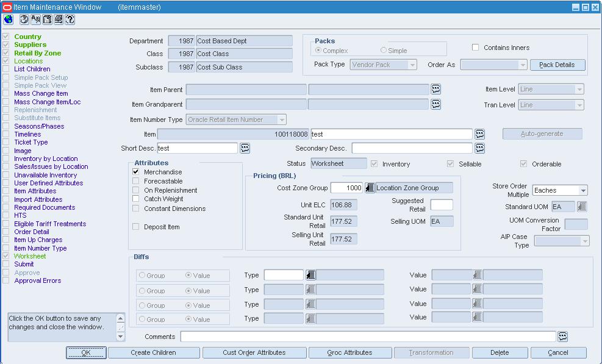Open the Item Number Type dropdown
The width and height of the screenshot is (602, 364).
pos(282,120)
